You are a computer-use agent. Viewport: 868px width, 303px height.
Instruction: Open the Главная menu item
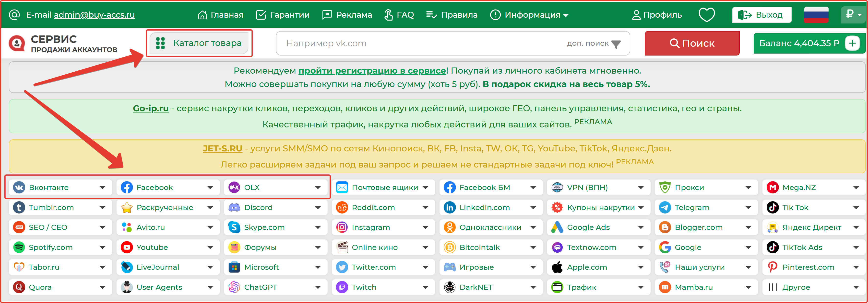220,15
